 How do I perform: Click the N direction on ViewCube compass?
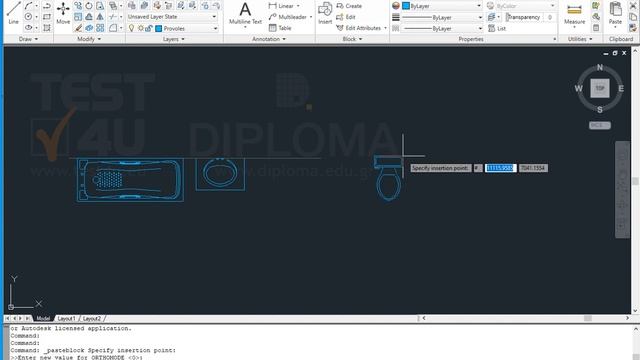click(600, 67)
